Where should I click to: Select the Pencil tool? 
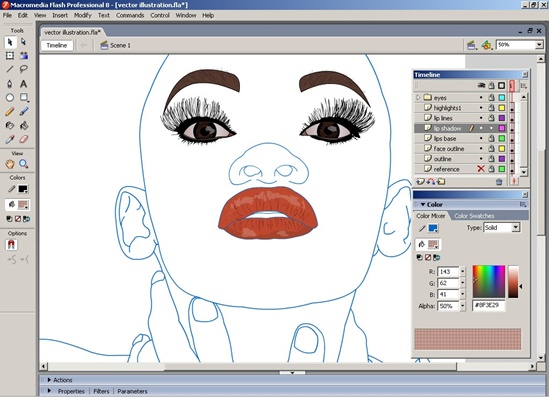[10, 112]
